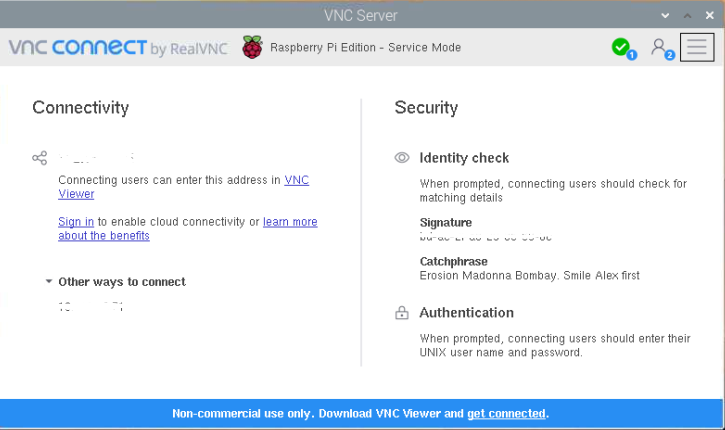This screenshot has height=430, width=725.
Task: Click the connected users icon
Action: tap(658, 47)
